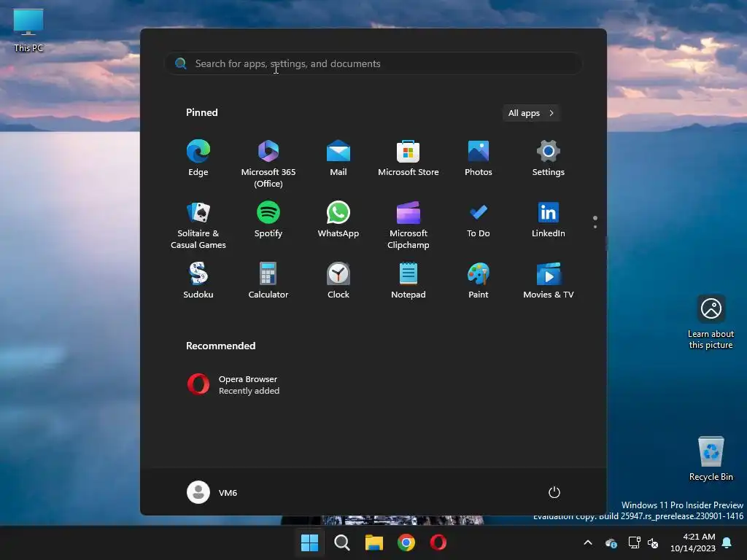This screenshot has width=747, height=560.
Task: Launch WhatsApp from pinned apps
Action: 338,220
